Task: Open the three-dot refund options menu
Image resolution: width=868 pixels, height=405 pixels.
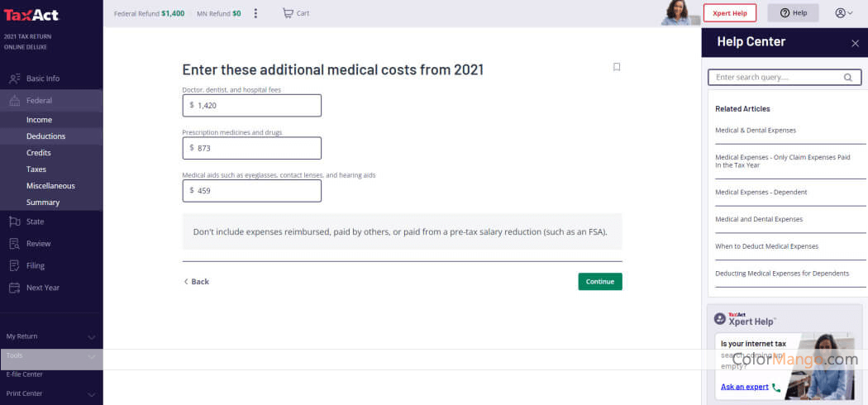Action: click(x=255, y=13)
